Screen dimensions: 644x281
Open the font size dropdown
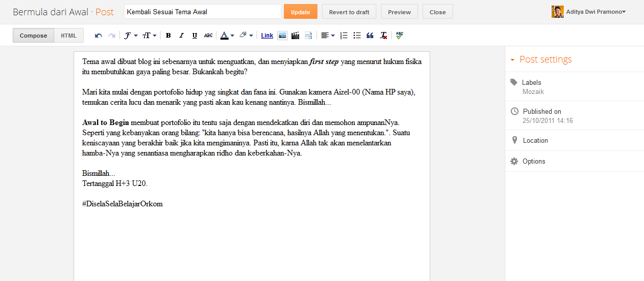pyautogui.click(x=149, y=36)
